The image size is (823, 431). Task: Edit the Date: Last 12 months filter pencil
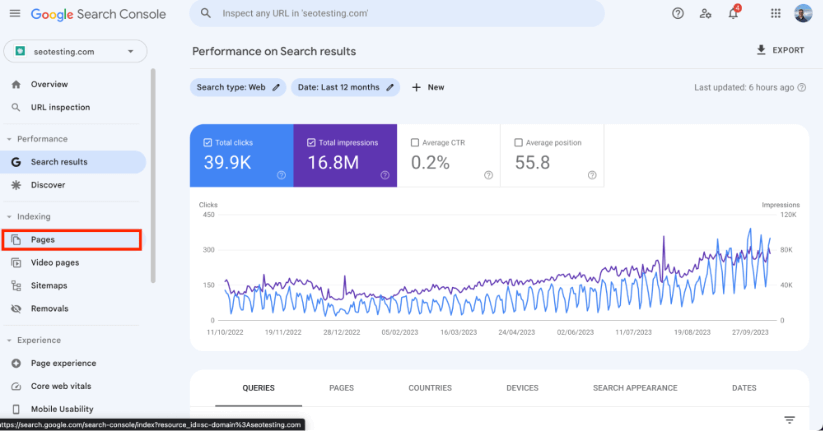tap(390, 88)
